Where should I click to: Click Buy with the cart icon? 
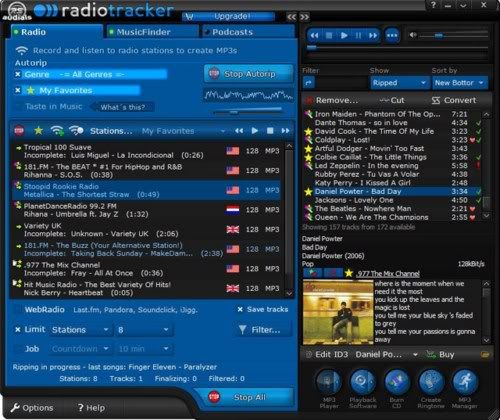click(441, 354)
